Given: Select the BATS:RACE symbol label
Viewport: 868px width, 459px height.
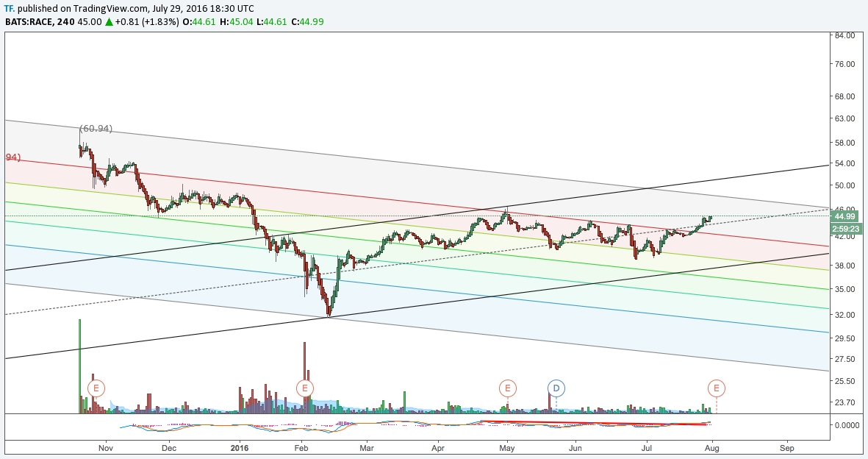Looking at the screenshot, I should pyautogui.click(x=29, y=21).
